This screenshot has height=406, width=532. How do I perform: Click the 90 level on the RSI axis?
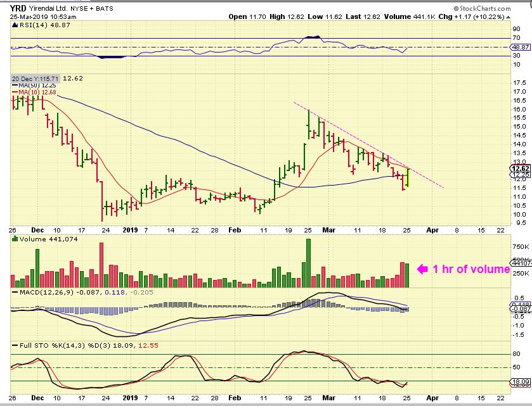[x=516, y=29]
